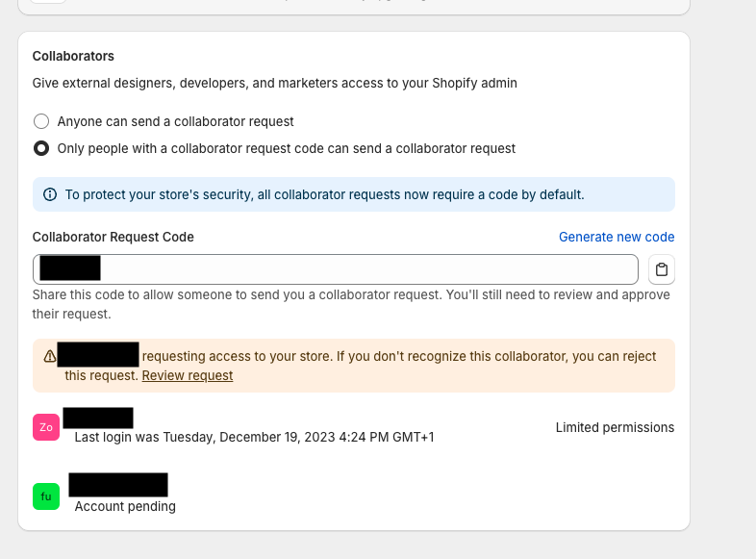The width and height of the screenshot is (756, 559).
Task: Open the redacted pending collaborator name beside fu
Action: pyautogui.click(x=118, y=485)
